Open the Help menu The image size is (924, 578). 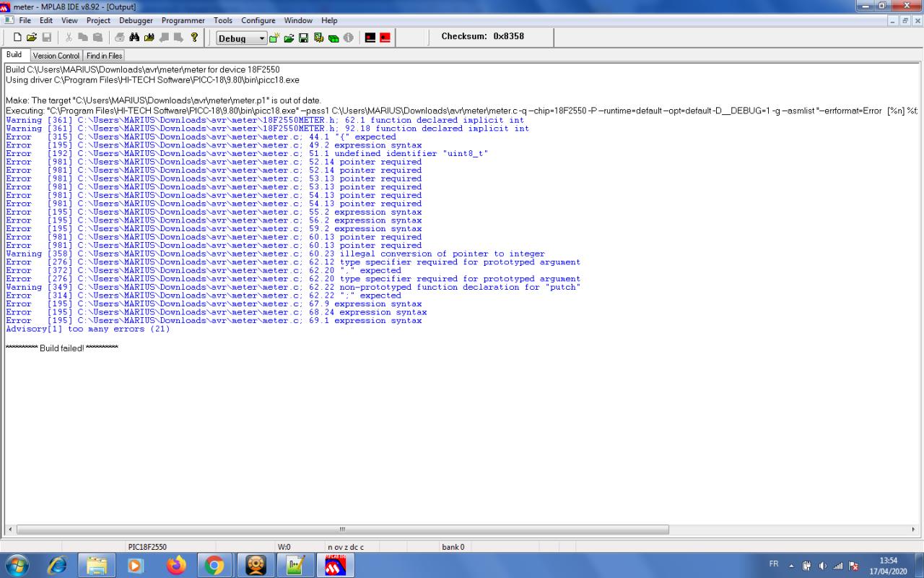pos(329,20)
